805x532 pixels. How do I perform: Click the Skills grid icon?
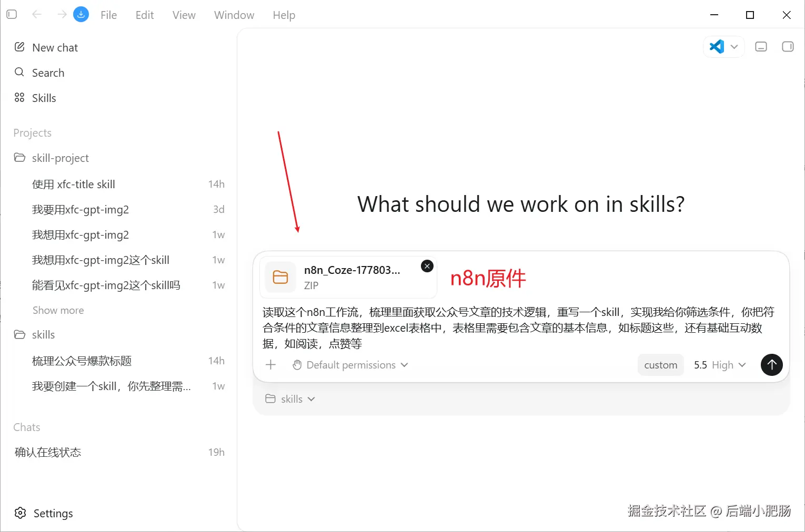point(19,97)
